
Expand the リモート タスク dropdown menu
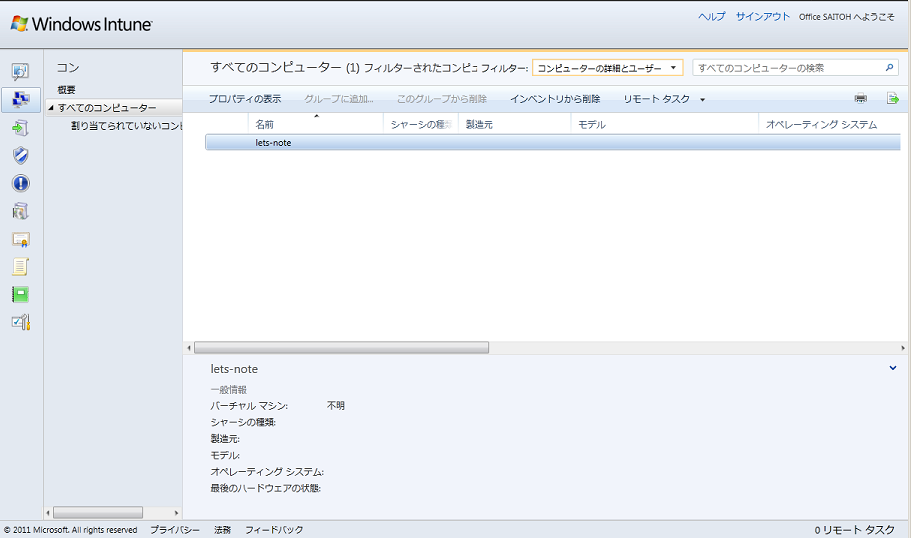click(664, 99)
